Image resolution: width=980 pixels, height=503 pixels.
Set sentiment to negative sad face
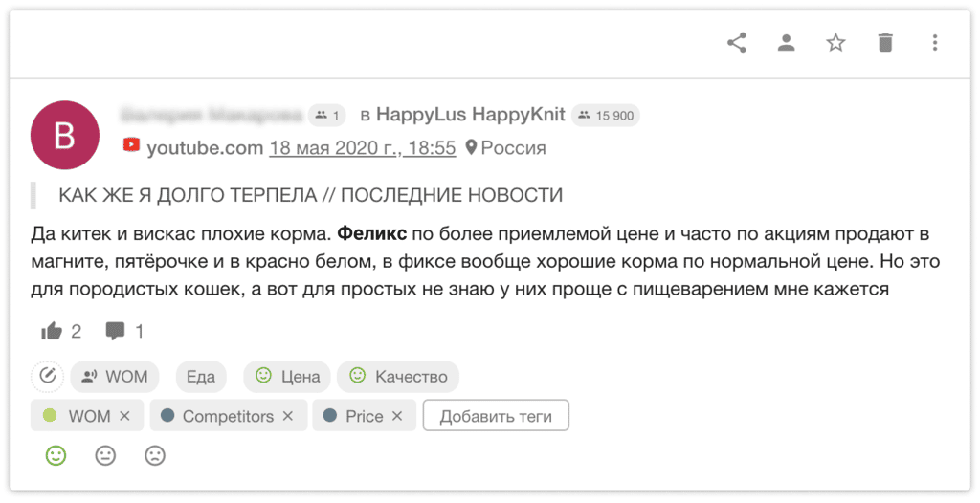pos(155,455)
